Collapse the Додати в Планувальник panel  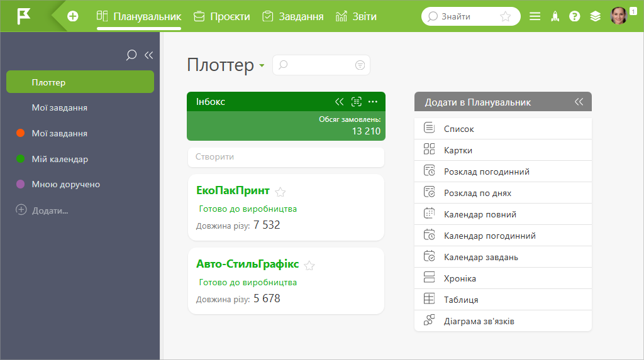pos(579,101)
